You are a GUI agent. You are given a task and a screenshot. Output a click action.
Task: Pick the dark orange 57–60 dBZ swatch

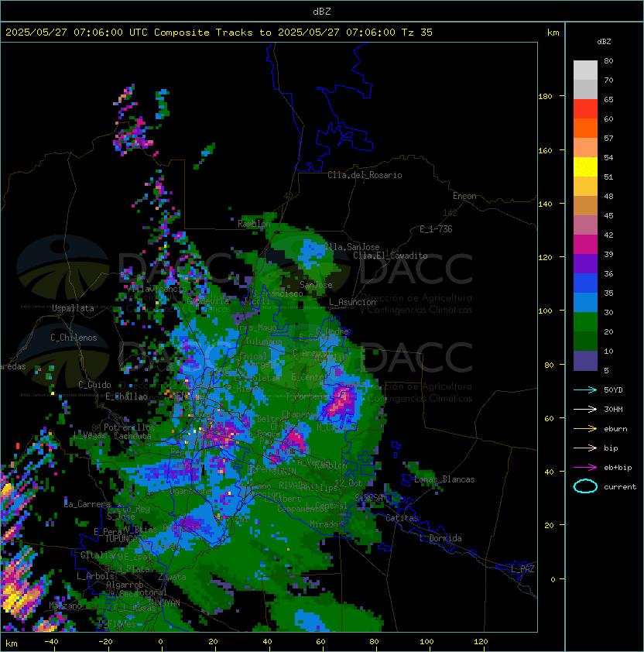point(585,128)
